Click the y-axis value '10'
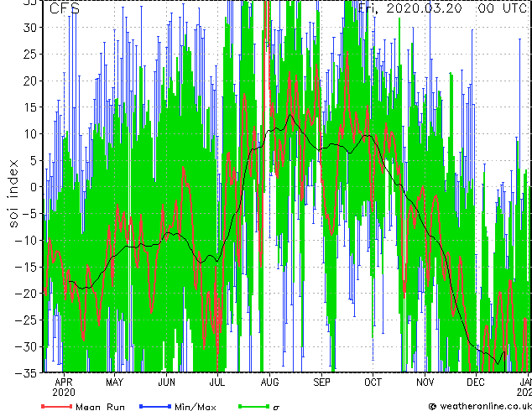The image size is (532, 411). point(30,134)
